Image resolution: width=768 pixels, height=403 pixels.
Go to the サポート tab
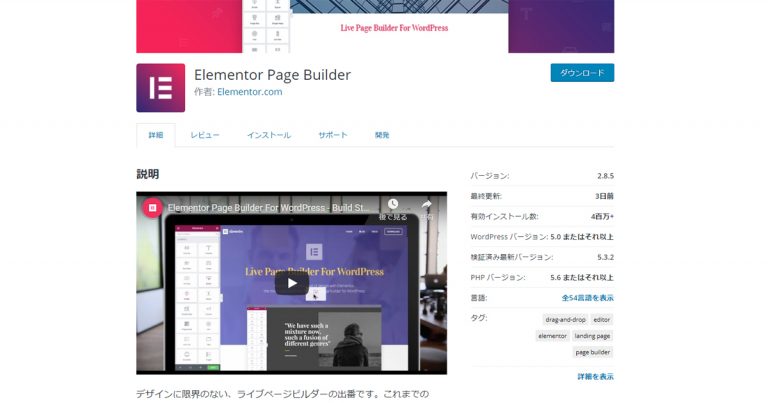click(x=333, y=135)
